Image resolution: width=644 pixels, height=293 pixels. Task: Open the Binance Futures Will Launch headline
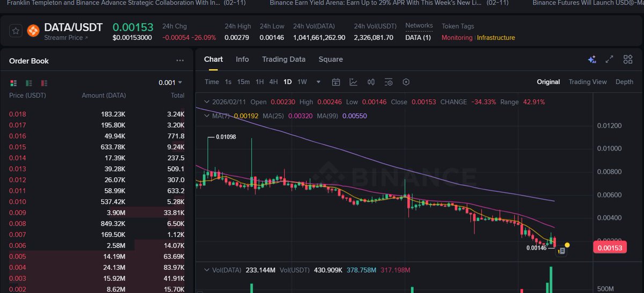(588, 3)
